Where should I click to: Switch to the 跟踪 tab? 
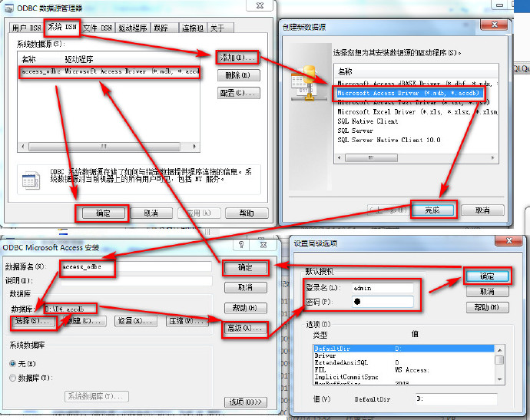click(164, 28)
